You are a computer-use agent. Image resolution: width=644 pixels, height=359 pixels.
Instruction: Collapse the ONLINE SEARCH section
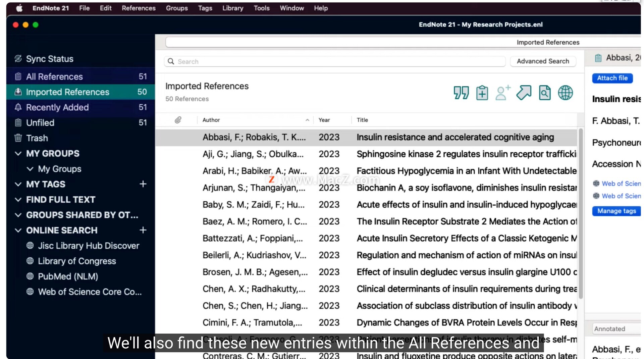[x=18, y=230]
